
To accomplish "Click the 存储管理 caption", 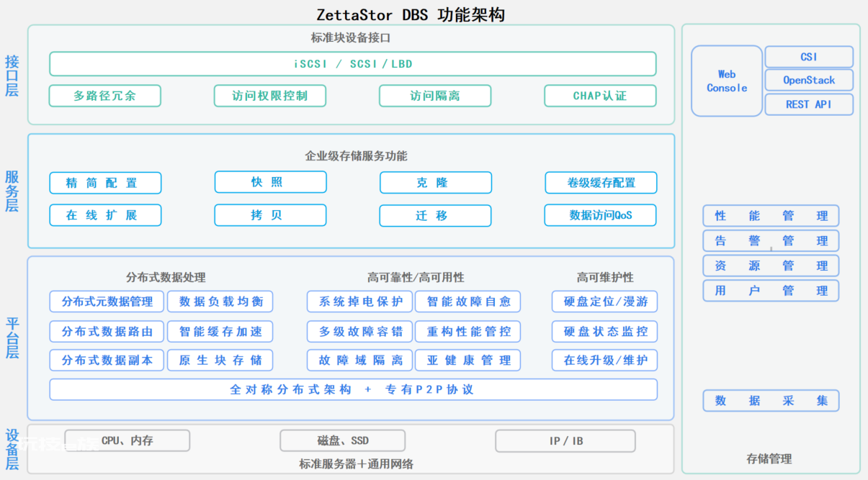I will [769, 458].
